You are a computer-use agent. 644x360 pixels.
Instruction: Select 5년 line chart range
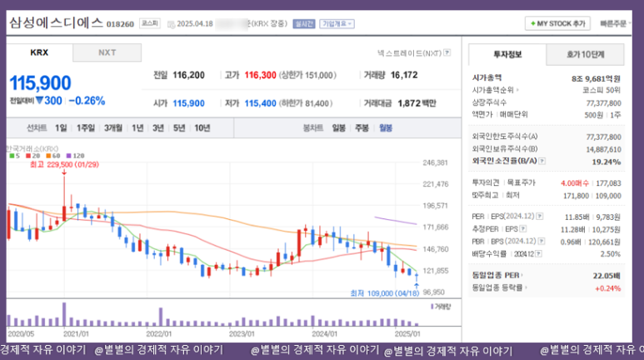[179, 128]
